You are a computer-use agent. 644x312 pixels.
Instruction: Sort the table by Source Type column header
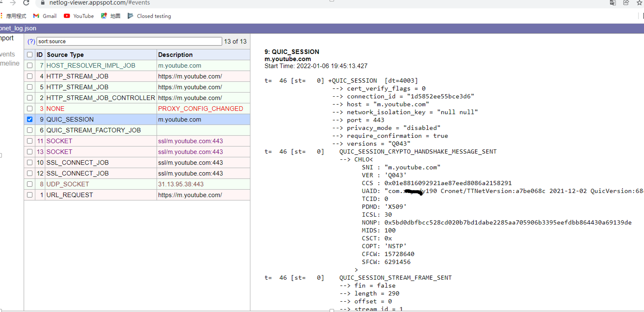65,55
